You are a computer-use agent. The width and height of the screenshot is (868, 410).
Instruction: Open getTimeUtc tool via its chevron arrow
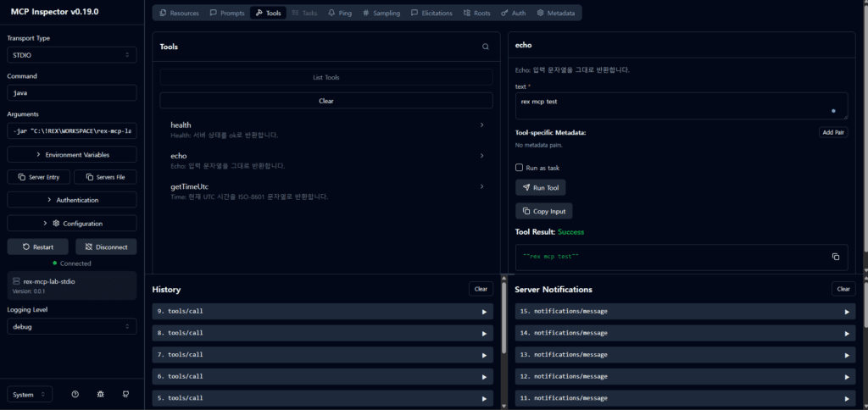pos(482,186)
